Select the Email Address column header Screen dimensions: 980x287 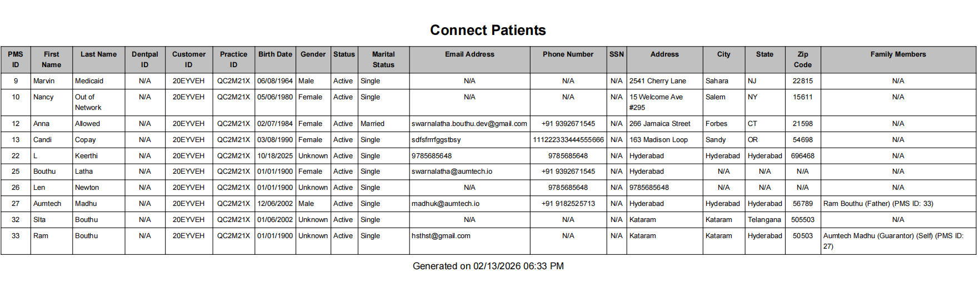point(469,54)
